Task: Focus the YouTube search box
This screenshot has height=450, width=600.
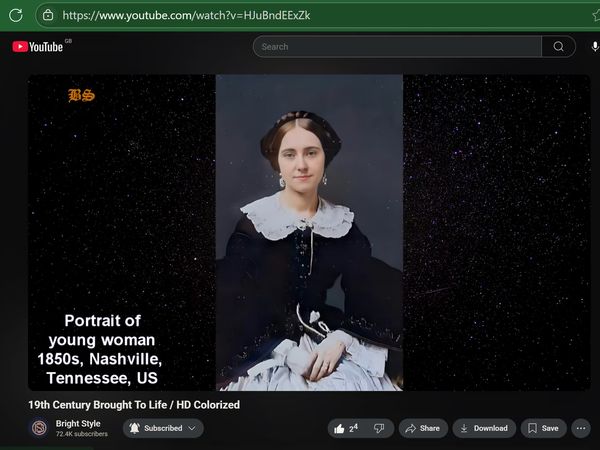Action: coord(397,47)
